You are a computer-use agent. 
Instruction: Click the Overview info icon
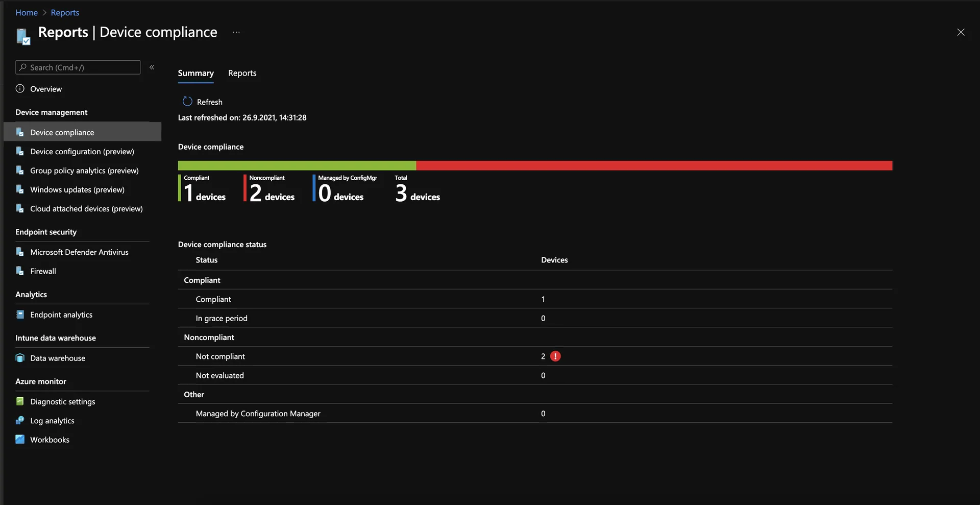(x=20, y=88)
